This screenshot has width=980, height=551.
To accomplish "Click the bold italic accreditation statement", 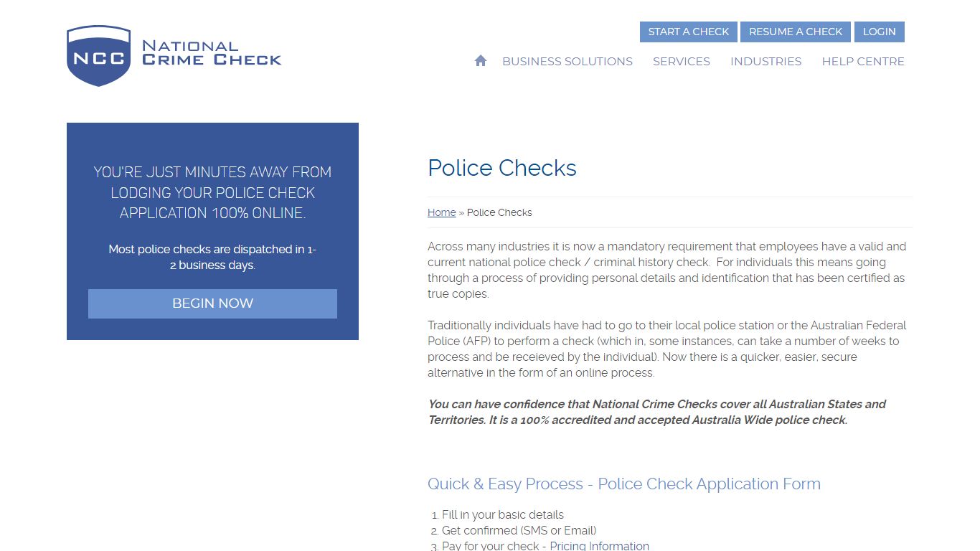I will pos(657,412).
